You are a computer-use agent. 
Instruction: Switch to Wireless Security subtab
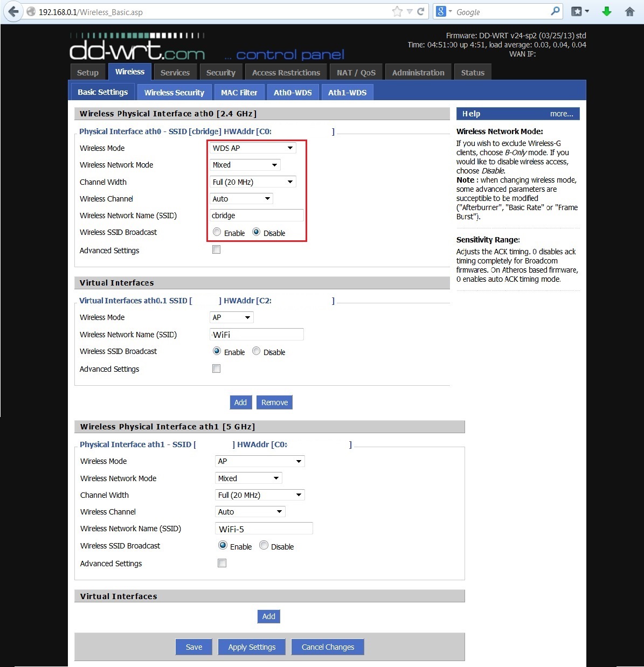(174, 93)
